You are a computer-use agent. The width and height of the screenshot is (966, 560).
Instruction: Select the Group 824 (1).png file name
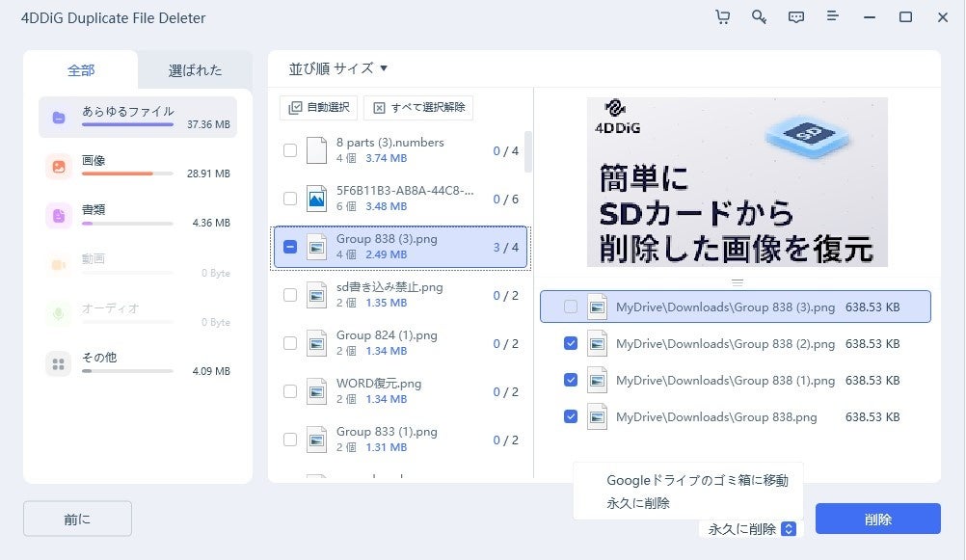pos(387,335)
